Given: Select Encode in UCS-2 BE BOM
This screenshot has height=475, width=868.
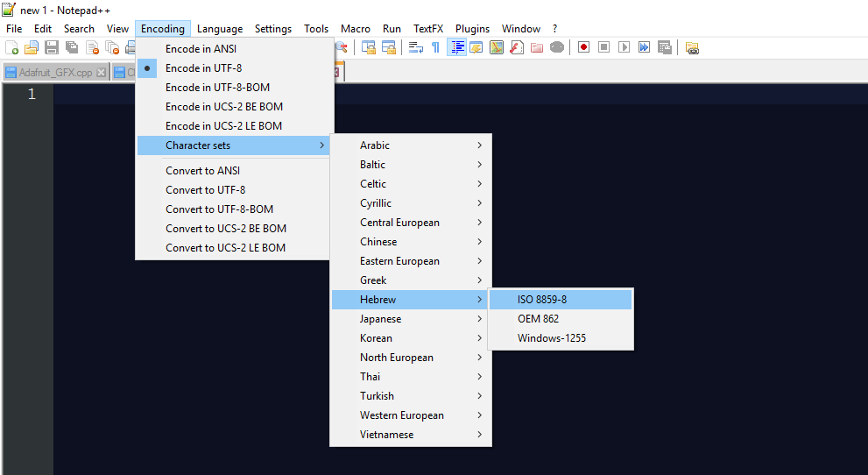Looking at the screenshot, I should click(236, 107).
